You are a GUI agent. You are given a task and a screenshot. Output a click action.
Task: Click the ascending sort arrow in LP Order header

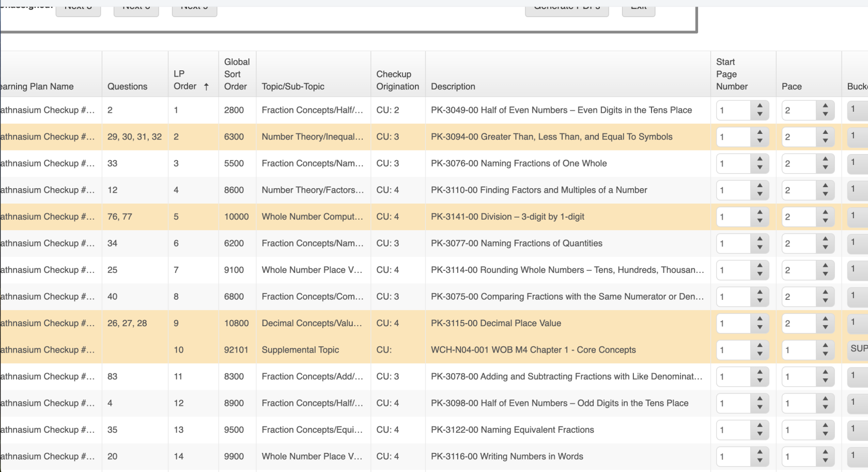[206, 87]
